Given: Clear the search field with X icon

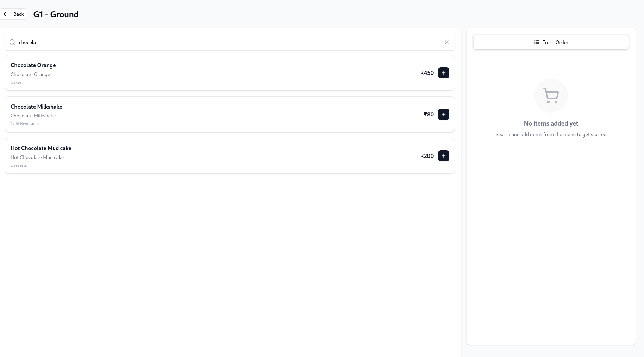Looking at the screenshot, I should pos(446,42).
